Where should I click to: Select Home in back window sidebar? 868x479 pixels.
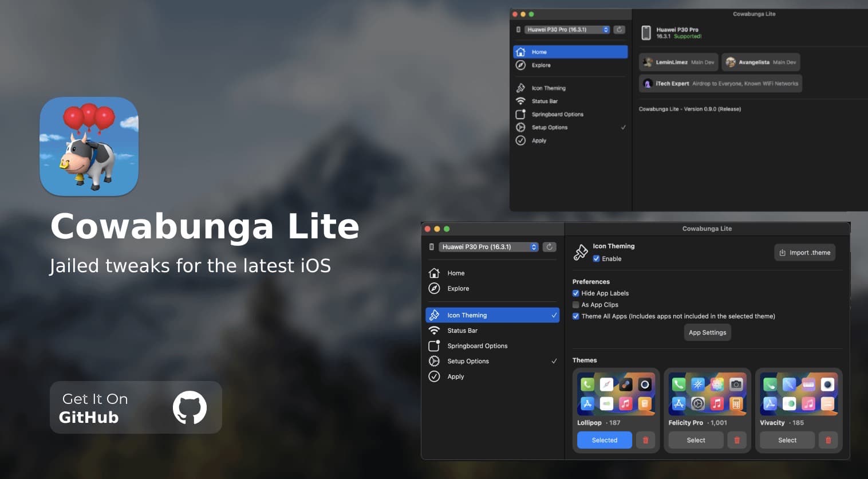pyautogui.click(x=570, y=52)
